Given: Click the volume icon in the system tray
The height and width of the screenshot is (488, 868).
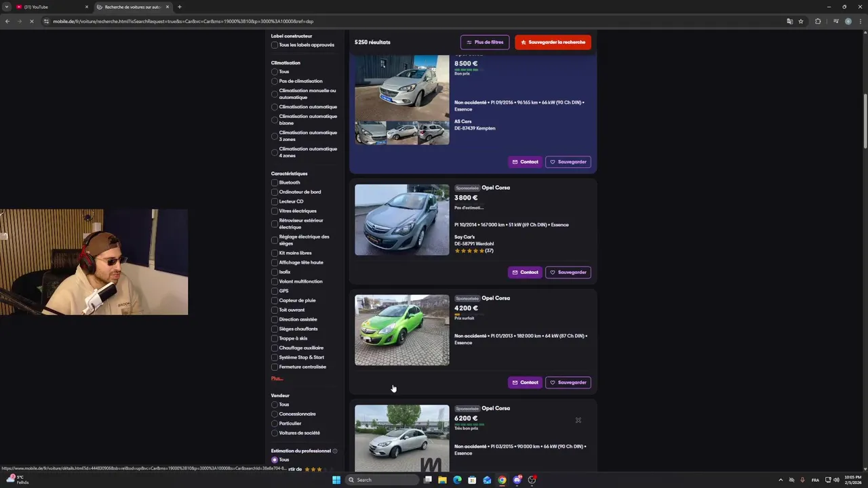Looking at the screenshot, I should point(836,480).
